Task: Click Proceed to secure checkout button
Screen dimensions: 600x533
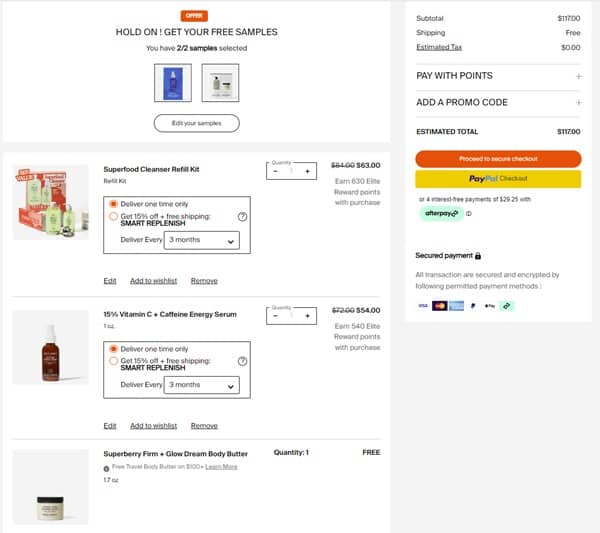Action: 498,159
